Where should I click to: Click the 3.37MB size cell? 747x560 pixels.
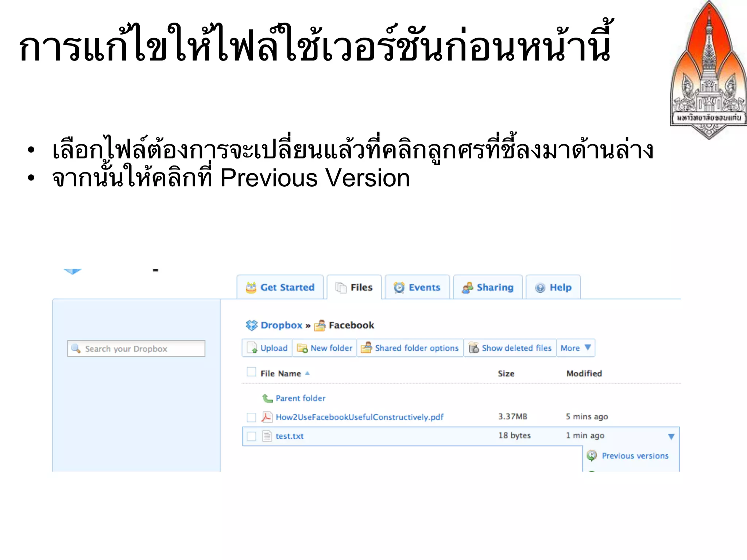point(513,417)
